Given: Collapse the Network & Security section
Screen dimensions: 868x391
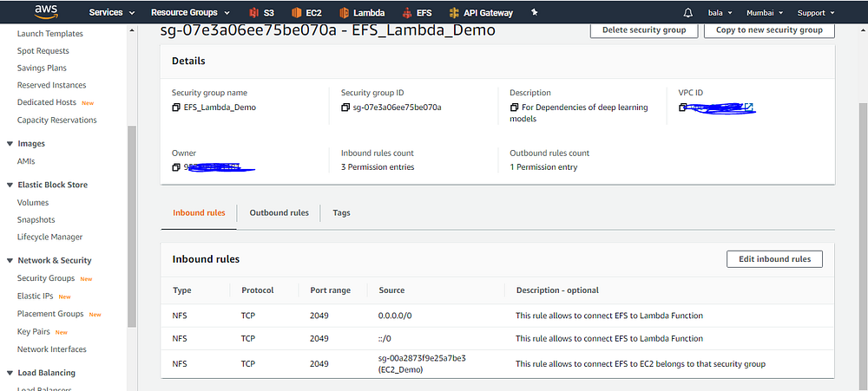Looking at the screenshot, I should [10, 260].
